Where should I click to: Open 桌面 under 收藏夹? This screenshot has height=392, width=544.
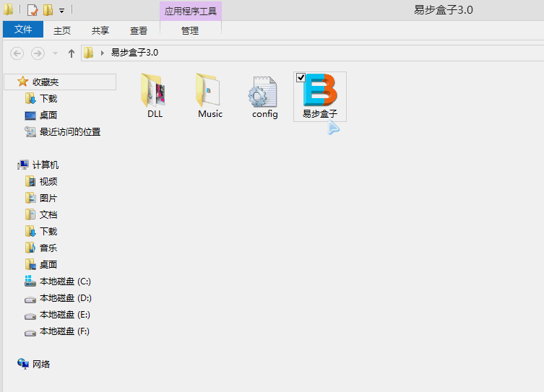(48, 116)
